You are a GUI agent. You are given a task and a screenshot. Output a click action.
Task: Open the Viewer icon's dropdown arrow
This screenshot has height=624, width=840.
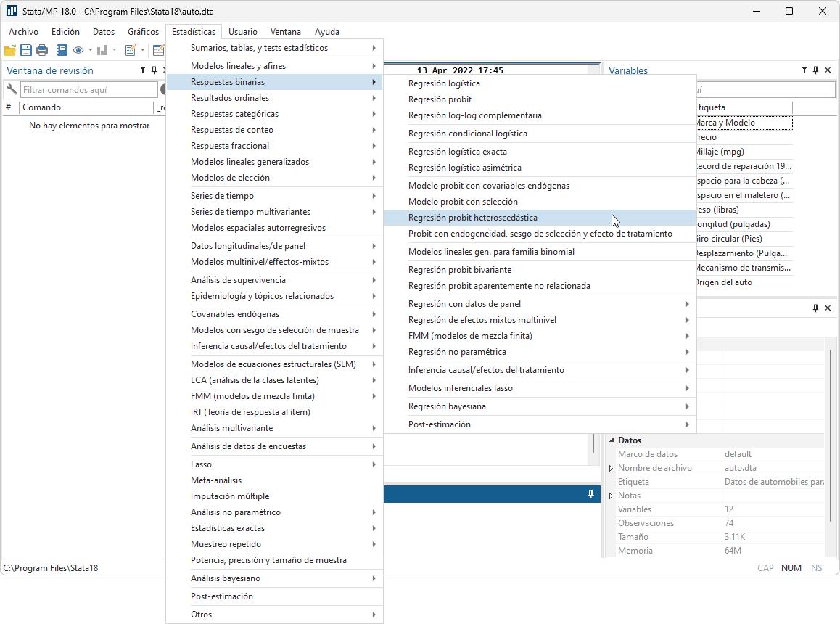[90, 50]
